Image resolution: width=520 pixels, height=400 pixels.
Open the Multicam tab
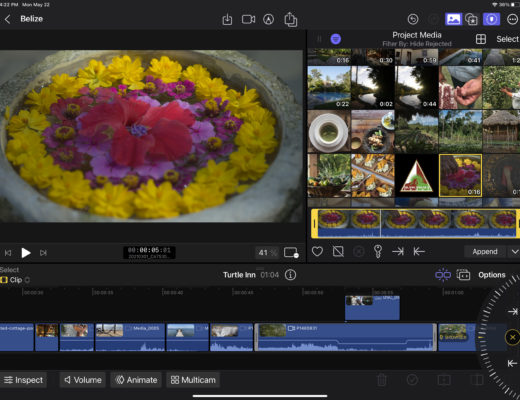[x=193, y=380]
